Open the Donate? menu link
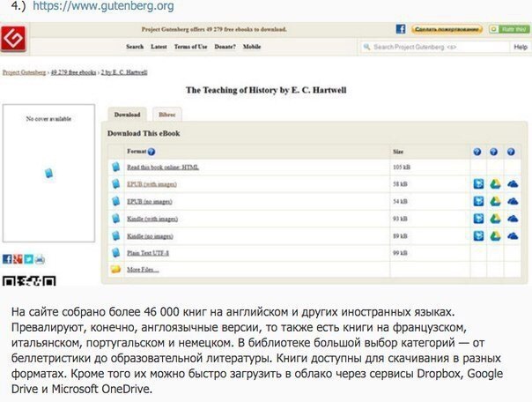Image resolution: width=532 pixels, height=402 pixels. 225,47
